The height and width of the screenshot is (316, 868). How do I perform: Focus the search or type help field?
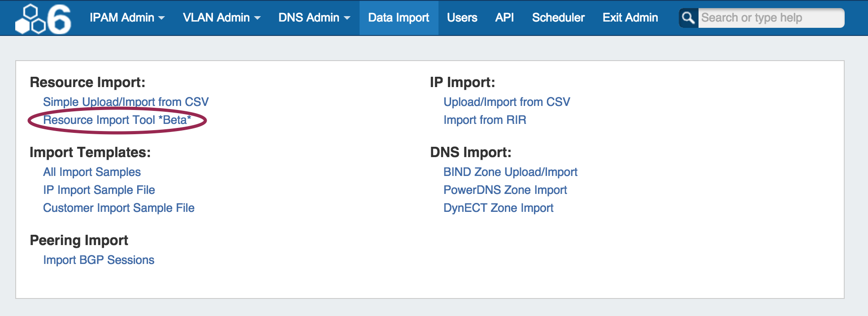click(x=770, y=18)
